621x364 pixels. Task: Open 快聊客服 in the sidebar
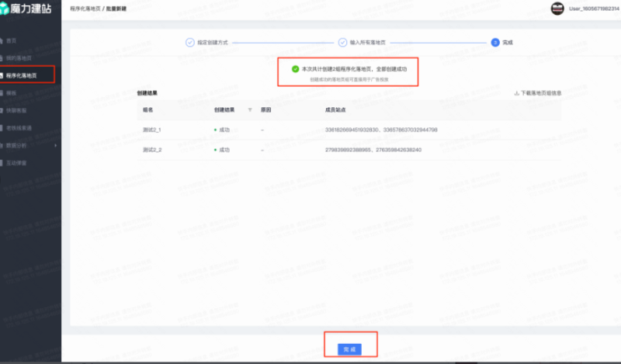tap(17, 110)
